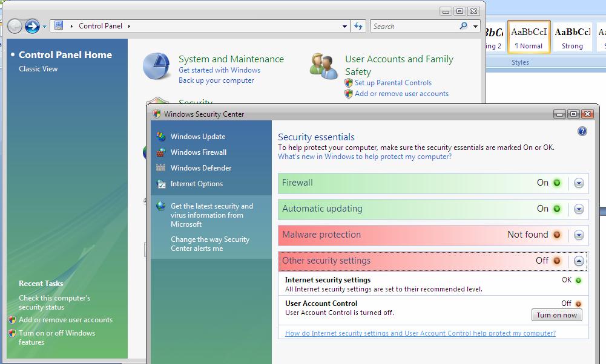This screenshot has height=364, width=606.
Task: Open Windows Firewall from the sidebar
Action: (x=198, y=152)
